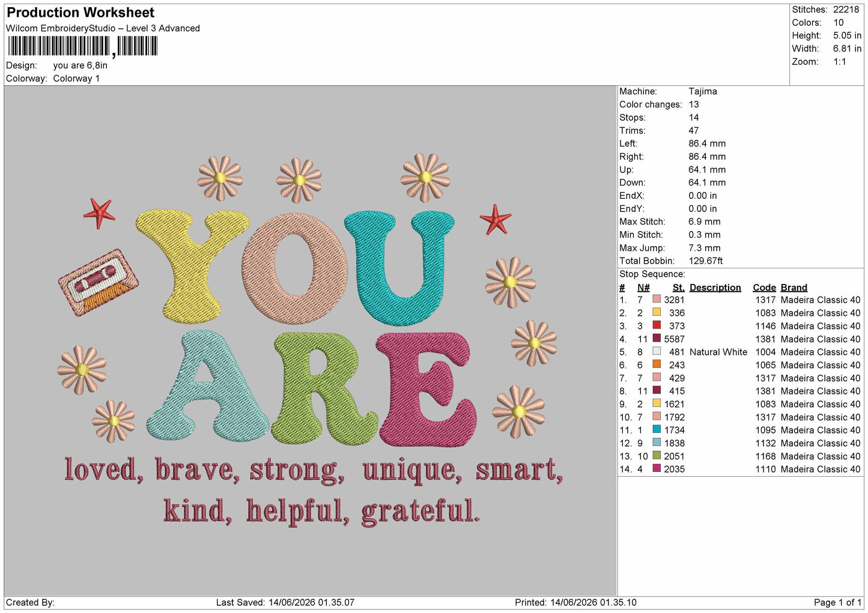Viewport: 868px width, 613px height.
Task: Click the 'Natural White' description
Action: (x=718, y=352)
